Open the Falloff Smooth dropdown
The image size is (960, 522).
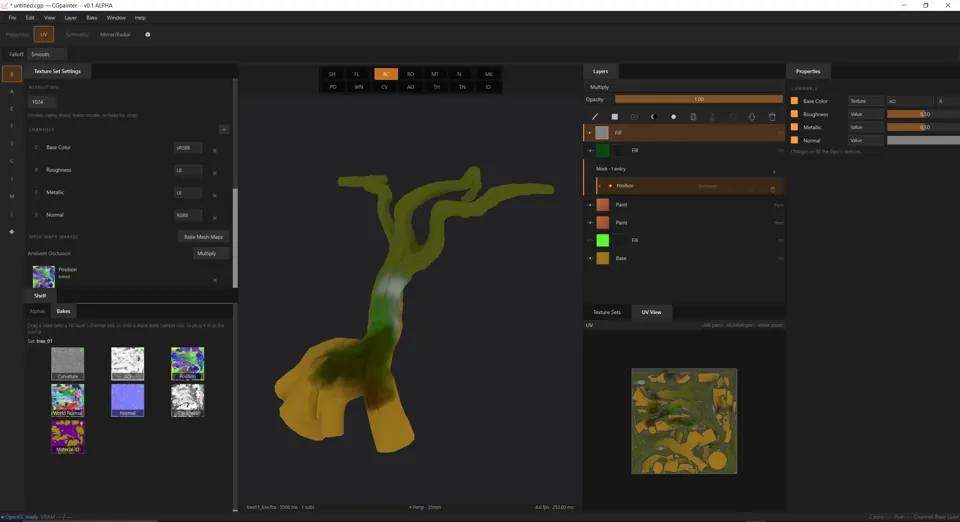47,54
